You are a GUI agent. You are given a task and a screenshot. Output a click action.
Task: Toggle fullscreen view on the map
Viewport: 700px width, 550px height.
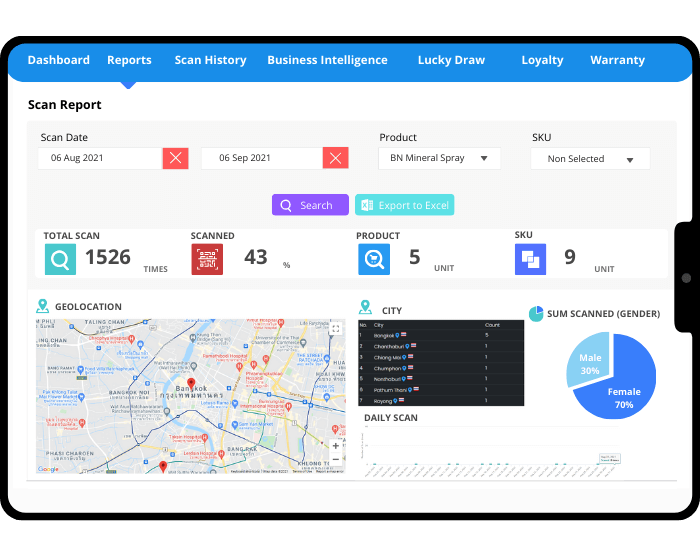334,328
